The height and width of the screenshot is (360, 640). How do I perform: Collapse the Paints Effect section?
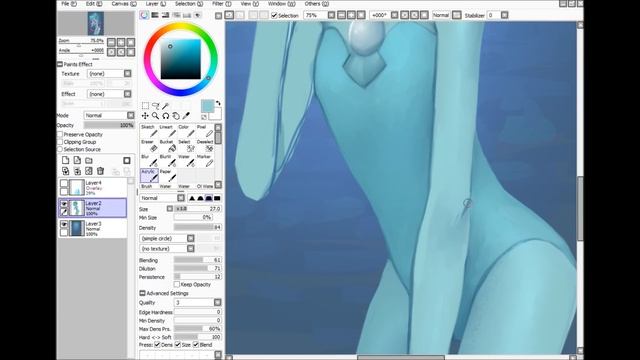60,64
